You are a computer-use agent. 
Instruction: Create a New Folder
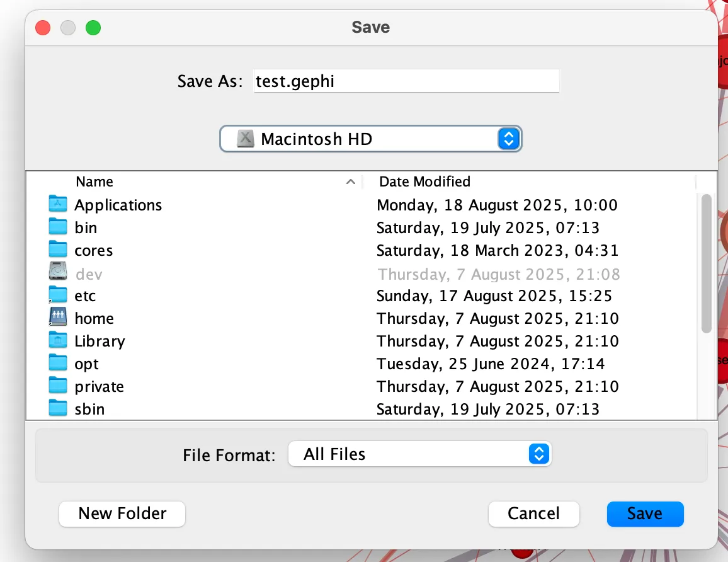[x=122, y=513]
